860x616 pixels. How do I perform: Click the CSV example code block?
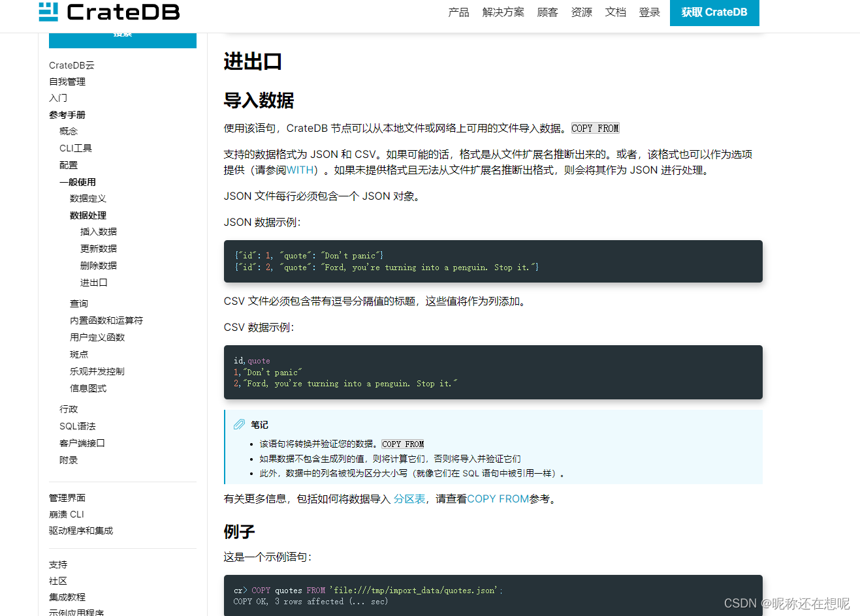tap(493, 372)
